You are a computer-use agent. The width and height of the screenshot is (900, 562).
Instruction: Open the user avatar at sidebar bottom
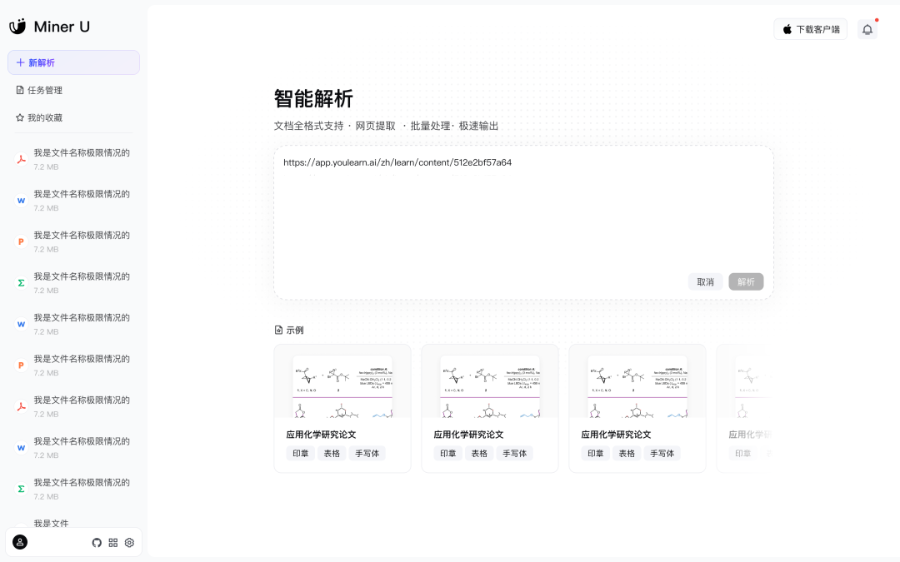coord(20,542)
